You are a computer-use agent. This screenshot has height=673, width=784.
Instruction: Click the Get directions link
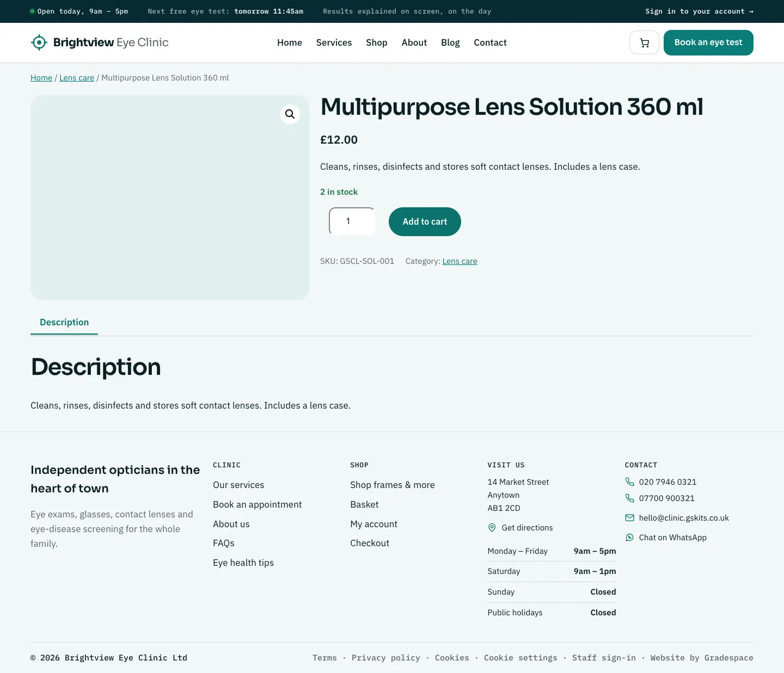coord(527,528)
